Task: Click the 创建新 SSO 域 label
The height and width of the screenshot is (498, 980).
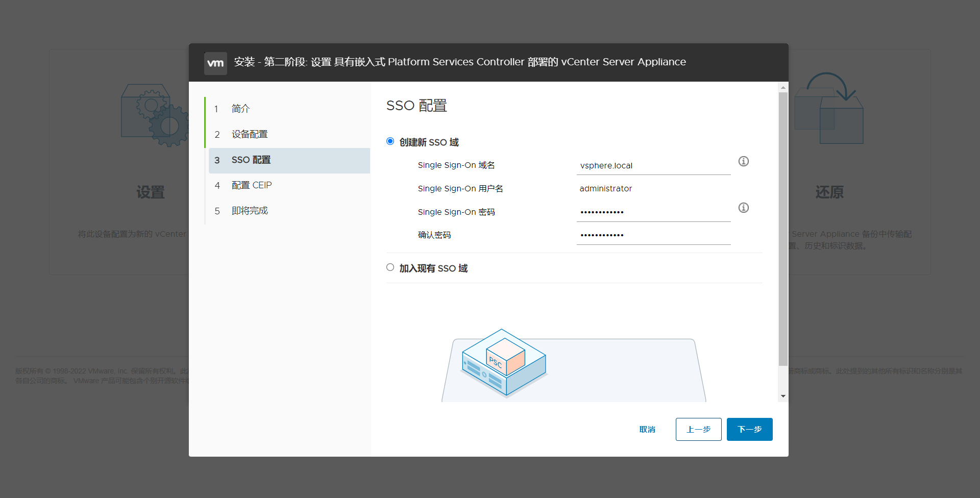Action: (x=429, y=142)
